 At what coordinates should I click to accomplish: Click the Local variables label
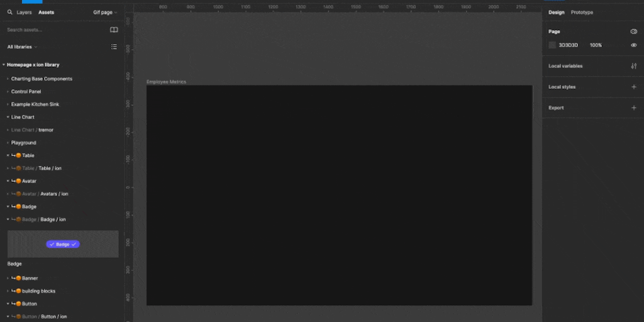(565, 66)
